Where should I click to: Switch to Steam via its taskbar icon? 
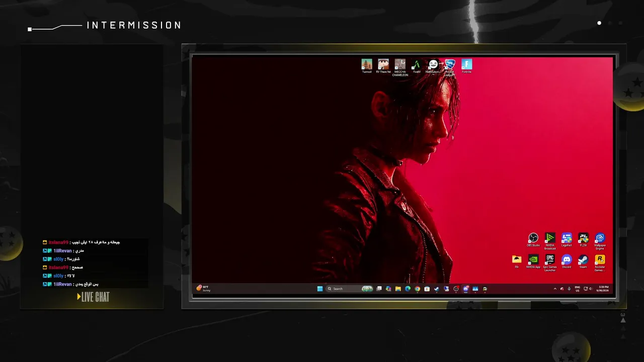pyautogui.click(x=436, y=289)
